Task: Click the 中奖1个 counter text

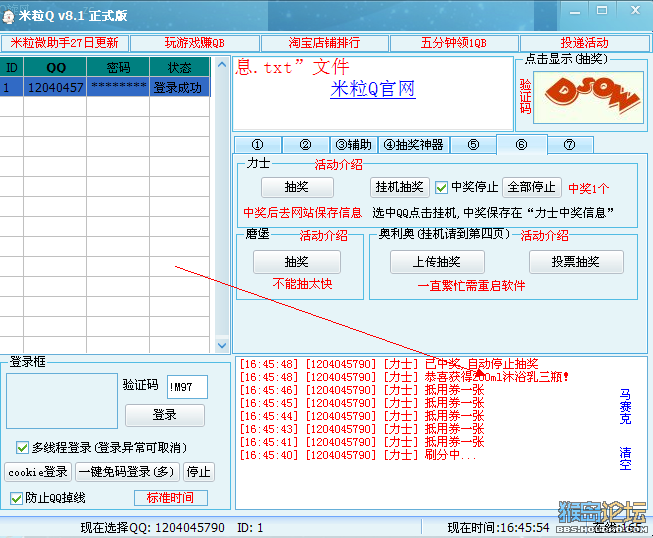Action: coord(589,189)
